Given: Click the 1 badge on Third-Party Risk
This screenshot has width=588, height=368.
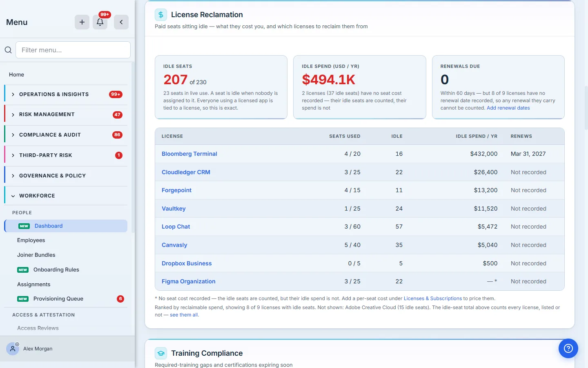Looking at the screenshot, I should pos(119,155).
